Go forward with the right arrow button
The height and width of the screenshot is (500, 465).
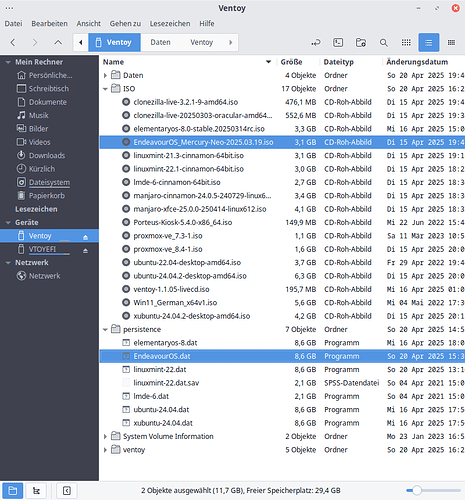point(35,42)
